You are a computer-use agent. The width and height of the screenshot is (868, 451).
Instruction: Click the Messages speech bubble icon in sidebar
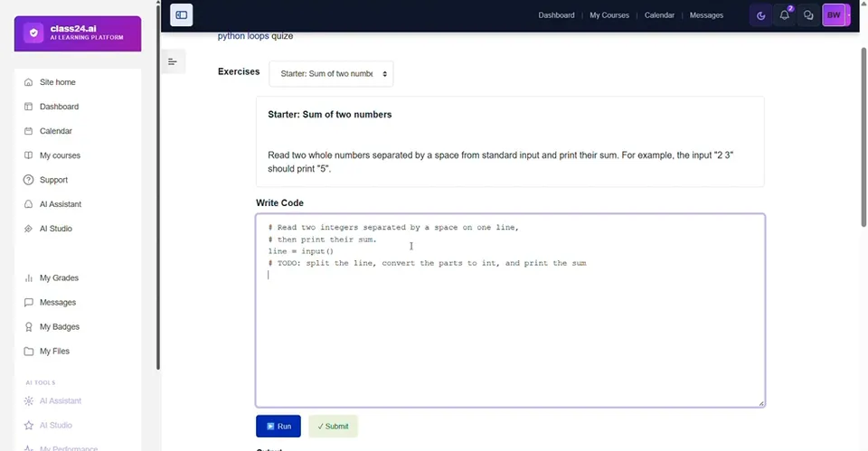coord(28,302)
